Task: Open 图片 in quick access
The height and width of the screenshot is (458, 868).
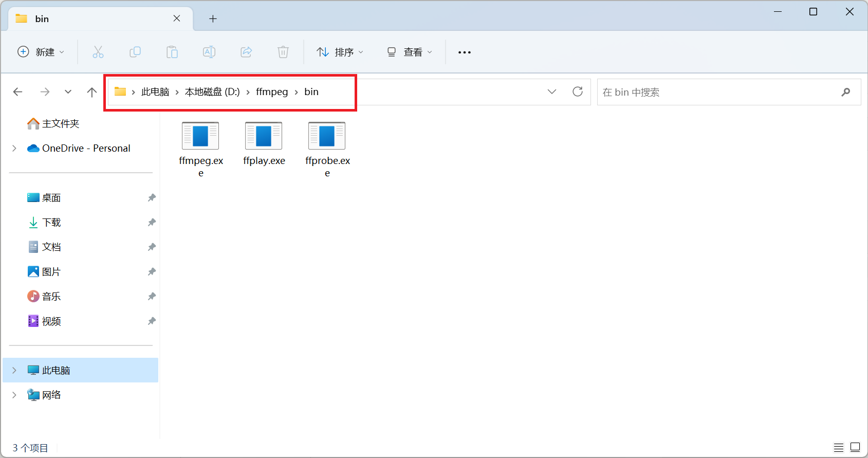Action: pos(44,271)
